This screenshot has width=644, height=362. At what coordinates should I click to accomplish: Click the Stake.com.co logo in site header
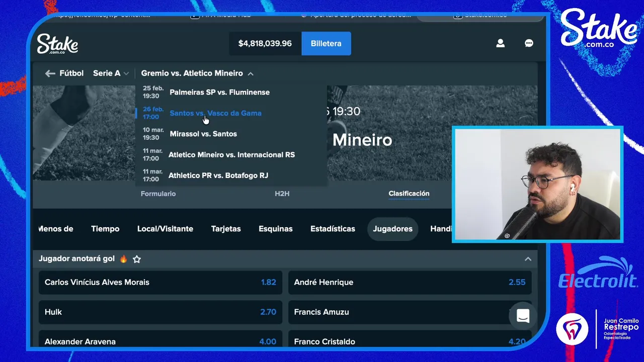[57, 44]
